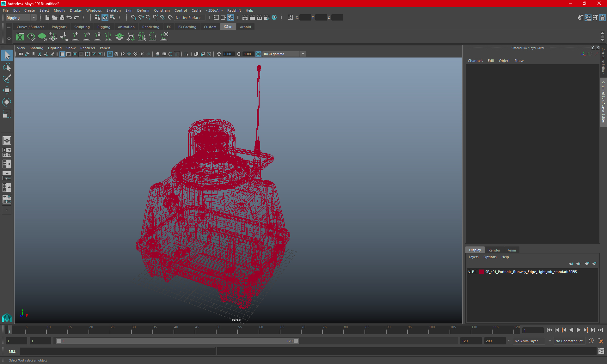
Task: Toggle layer playback P box
Action: (473, 272)
